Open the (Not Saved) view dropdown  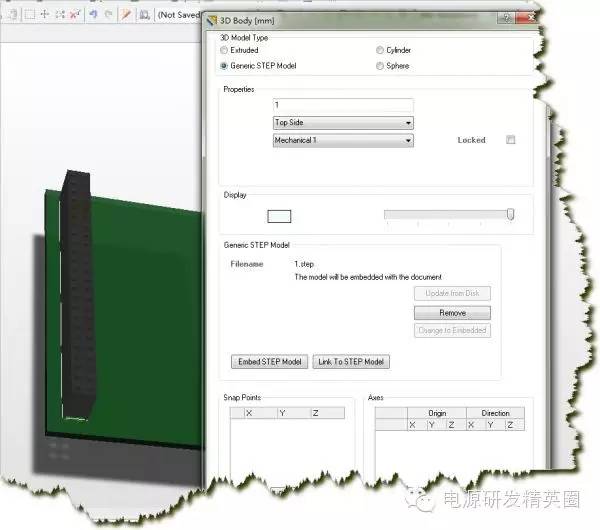coord(178,15)
